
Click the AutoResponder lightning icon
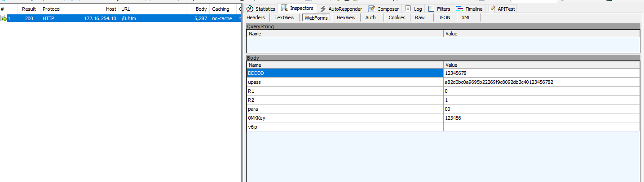pos(323,9)
